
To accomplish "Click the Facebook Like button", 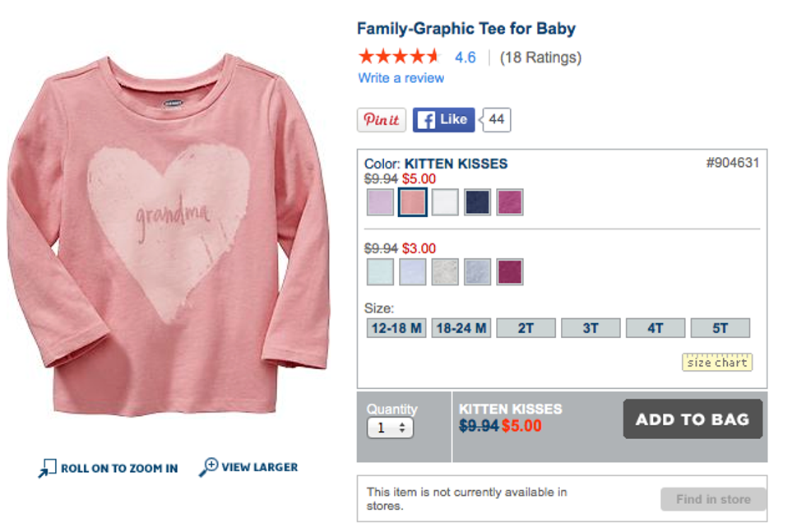I will pos(443,120).
